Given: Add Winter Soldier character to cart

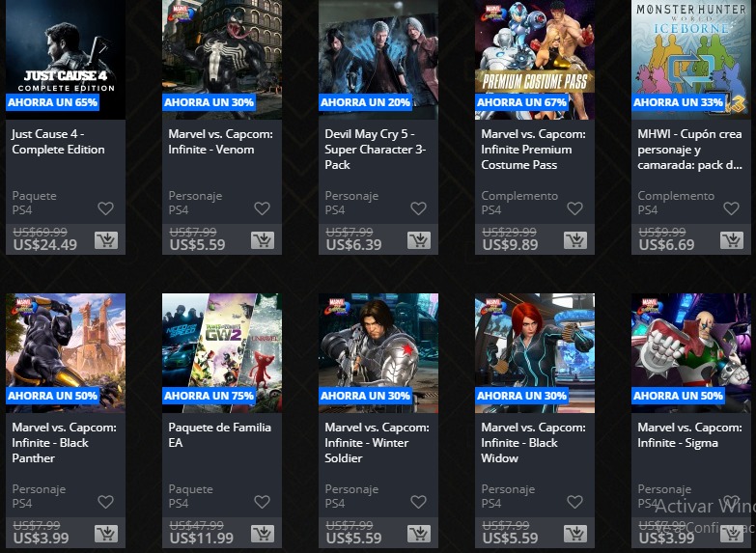Looking at the screenshot, I should tap(419, 534).
